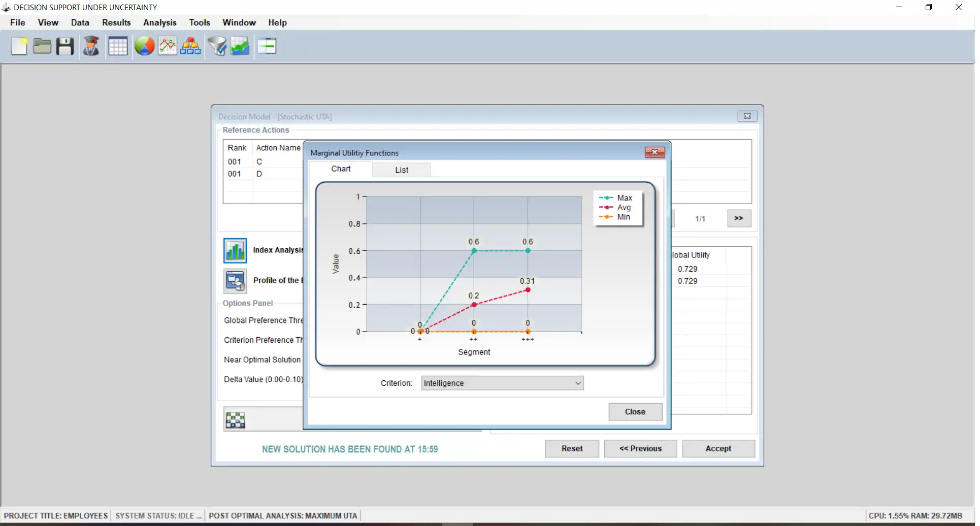This screenshot has height=526, width=980.
Task: Select Avg data point labeled 0.31
Action: (x=528, y=290)
